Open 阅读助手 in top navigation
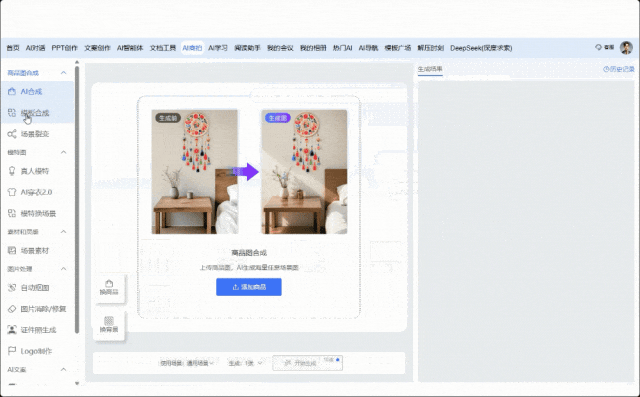640x397 pixels. click(x=247, y=48)
